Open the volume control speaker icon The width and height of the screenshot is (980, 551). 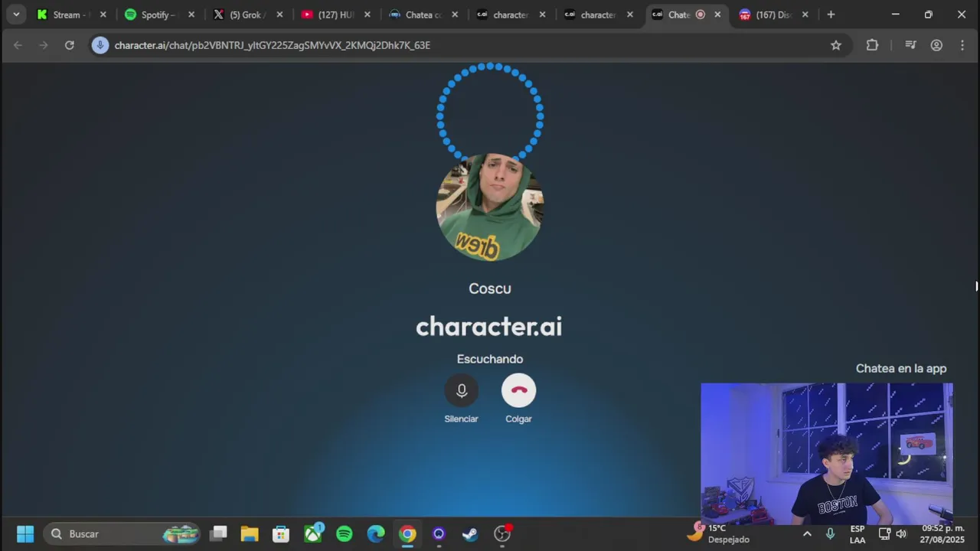pos(901,533)
